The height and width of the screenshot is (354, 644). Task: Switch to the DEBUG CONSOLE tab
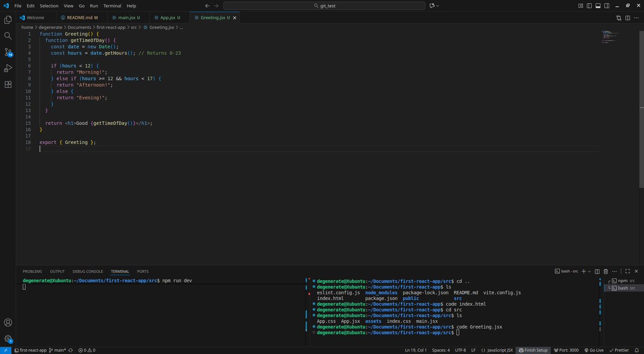click(88, 271)
